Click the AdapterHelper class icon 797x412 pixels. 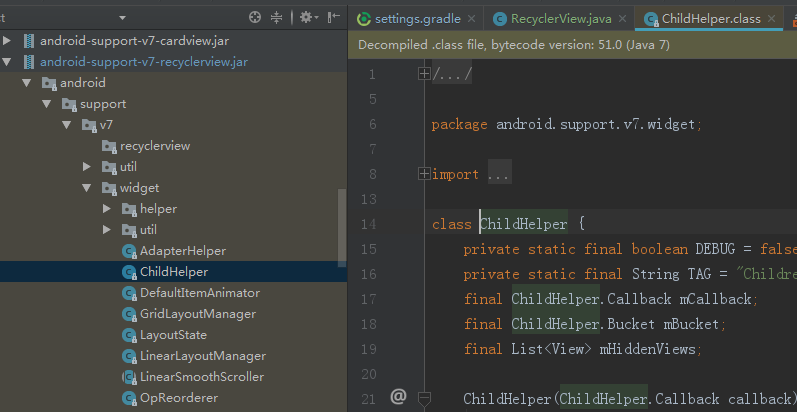[x=129, y=251]
